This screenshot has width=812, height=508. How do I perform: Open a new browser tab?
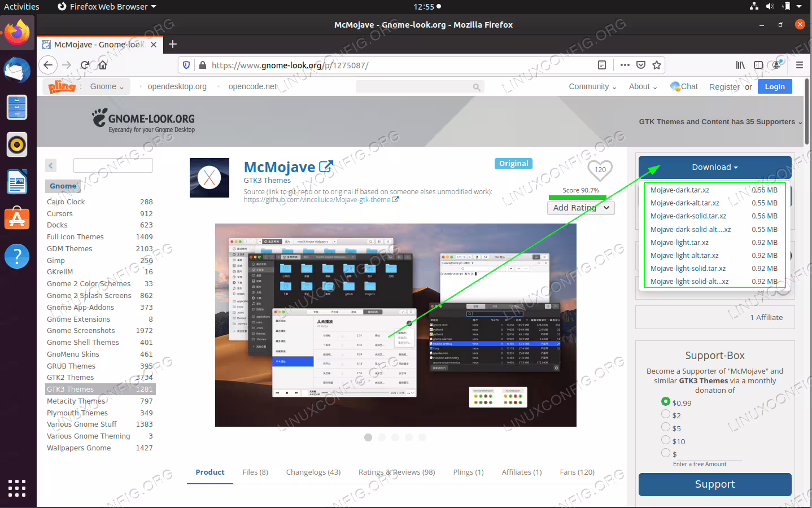pyautogui.click(x=173, y=44)
